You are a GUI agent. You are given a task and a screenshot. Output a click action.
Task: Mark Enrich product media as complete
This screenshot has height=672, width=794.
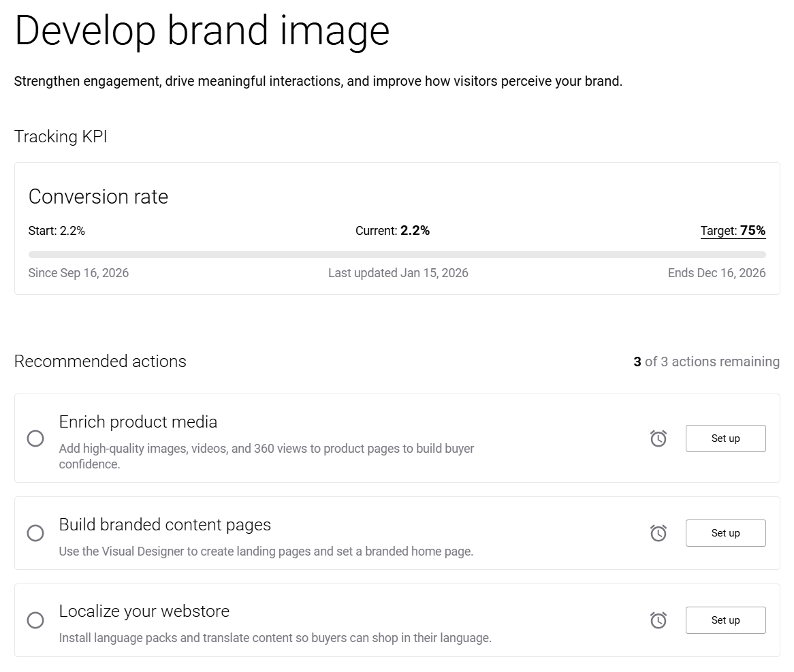[x=35, y=438]
